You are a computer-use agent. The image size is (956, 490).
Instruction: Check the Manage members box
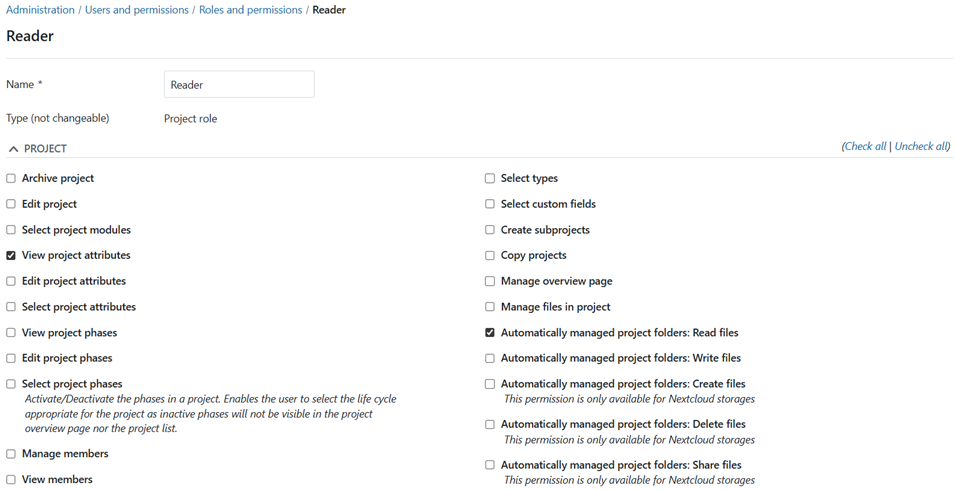[x=11, y=454]
